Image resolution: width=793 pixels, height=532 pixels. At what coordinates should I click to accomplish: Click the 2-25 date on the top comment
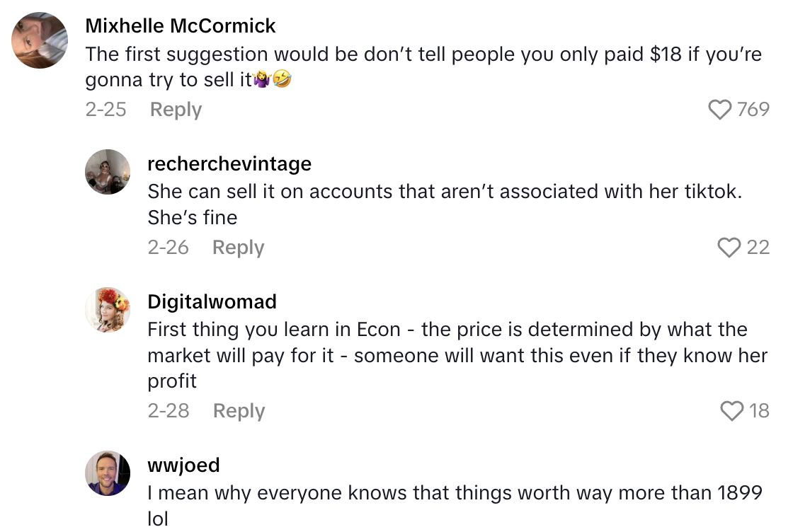pos(105,110)
